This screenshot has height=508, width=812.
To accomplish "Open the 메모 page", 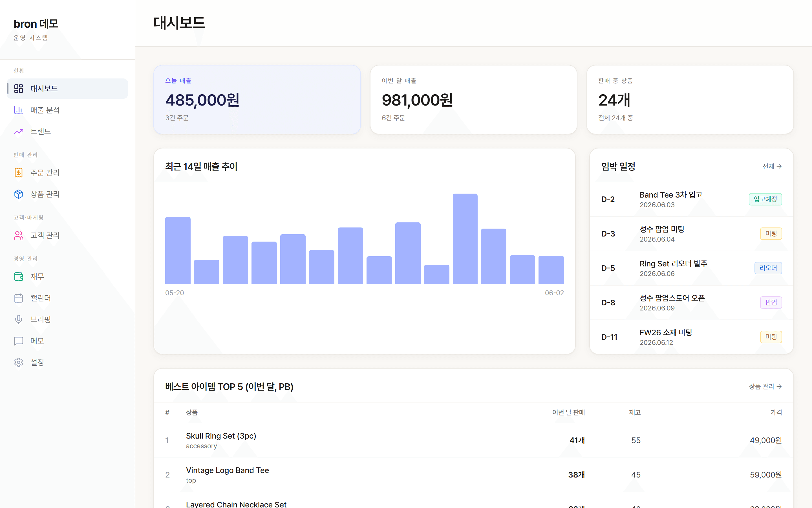I will (x=67, y=341).
